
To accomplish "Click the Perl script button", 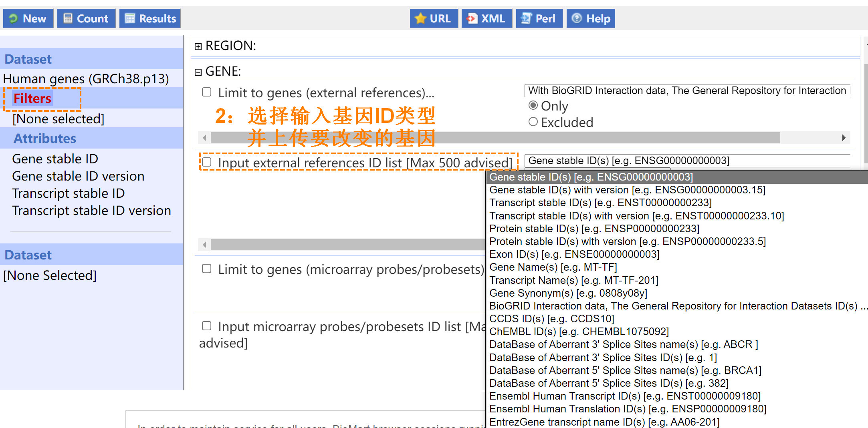I will coord(539,18).
